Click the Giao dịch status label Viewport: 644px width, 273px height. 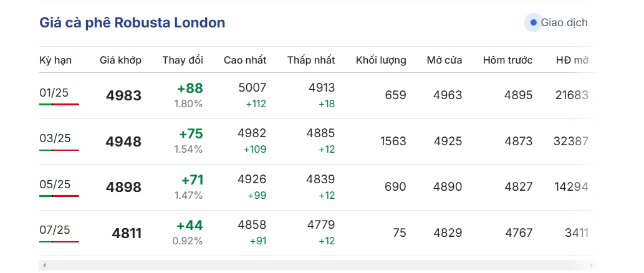tap(564, 22)
